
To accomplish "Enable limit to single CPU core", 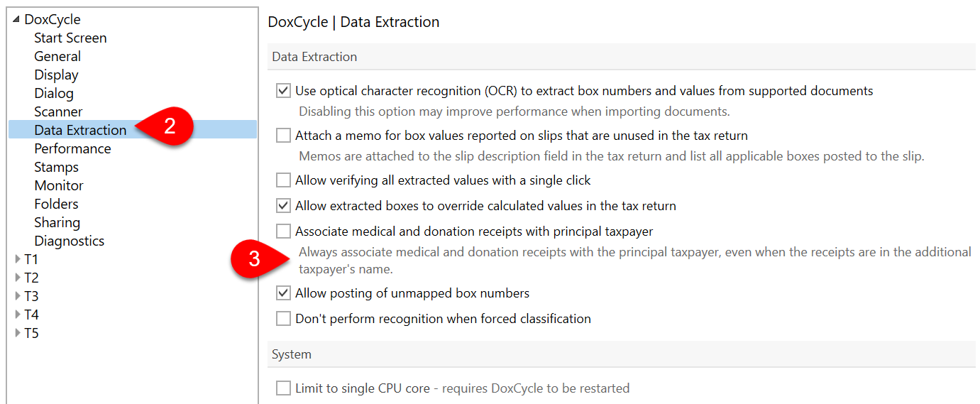I will (283, 388).
